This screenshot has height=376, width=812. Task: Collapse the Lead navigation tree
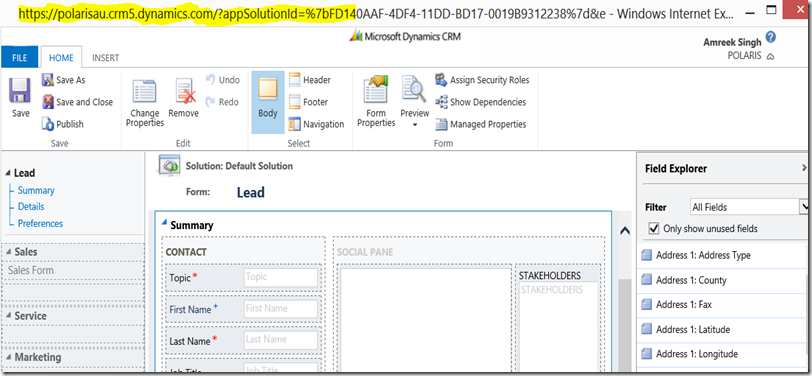click(8, 173)
